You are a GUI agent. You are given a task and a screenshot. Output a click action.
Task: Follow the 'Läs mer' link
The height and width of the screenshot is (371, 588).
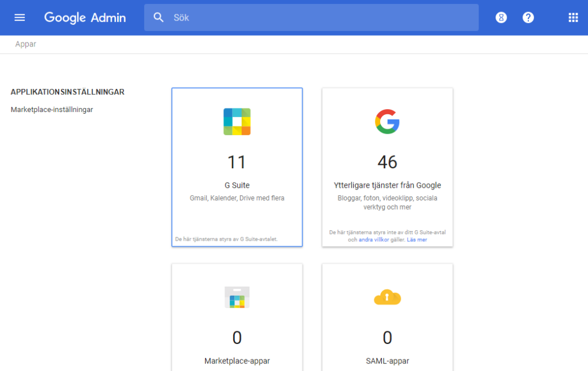coord(417,239)
